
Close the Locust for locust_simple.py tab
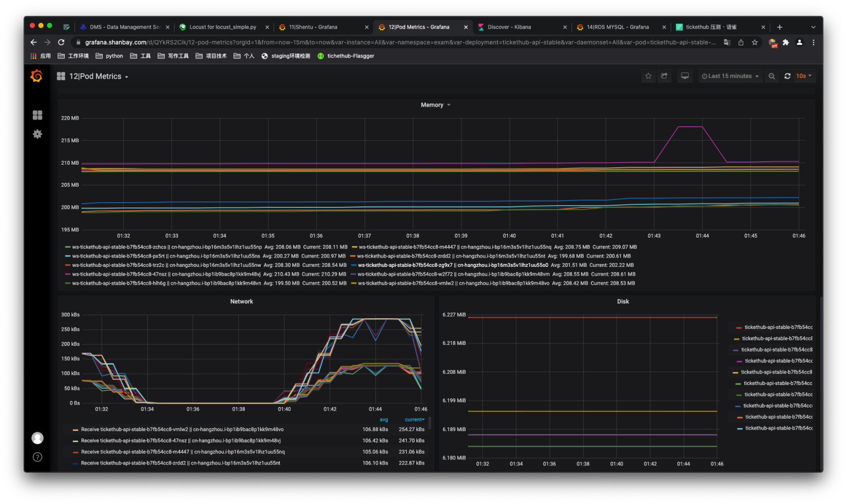click(267, 27)
